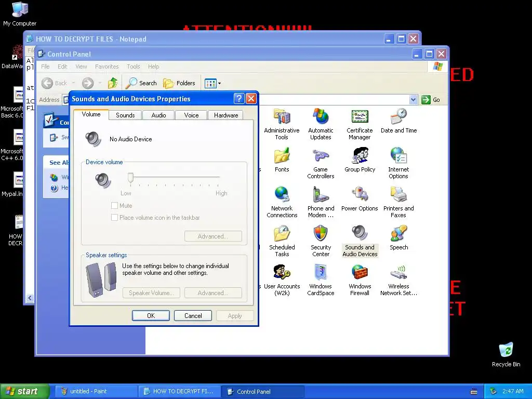Screen dimensions: 532x399
Task: Open the Automatic Updates icon
Action: [321, 124]
